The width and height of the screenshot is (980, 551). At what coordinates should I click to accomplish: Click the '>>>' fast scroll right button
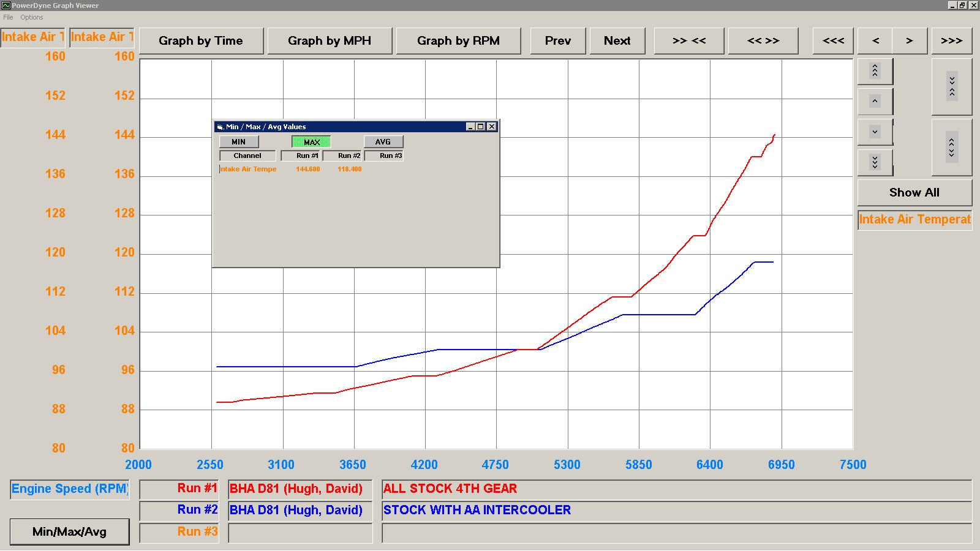coord(951,41)
